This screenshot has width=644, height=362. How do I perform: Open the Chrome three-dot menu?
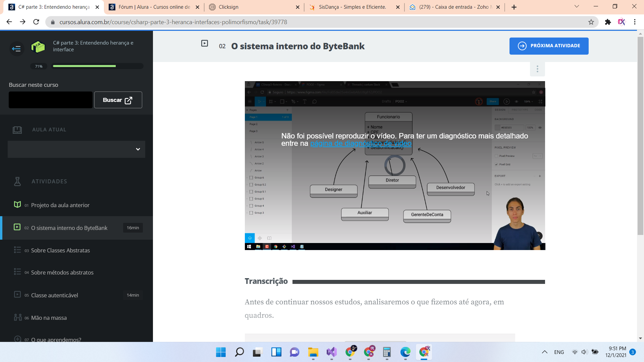tap(635, 22)
